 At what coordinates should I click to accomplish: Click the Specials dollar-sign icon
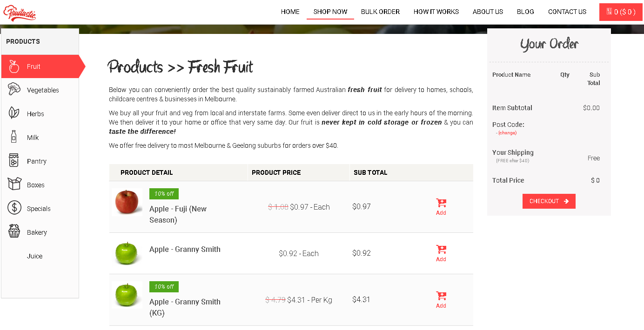coord(14,208)
